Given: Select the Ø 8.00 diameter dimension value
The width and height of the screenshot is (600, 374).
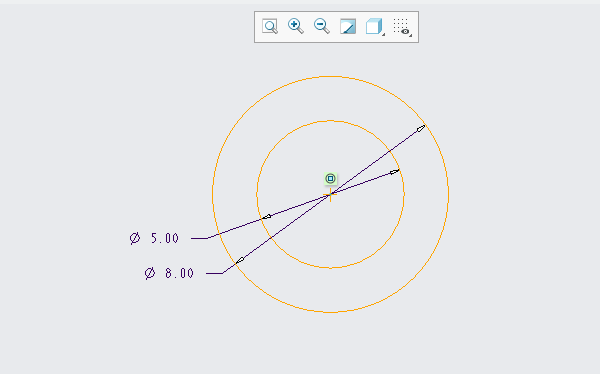Looking at the screenshot, I should [170, 273].
